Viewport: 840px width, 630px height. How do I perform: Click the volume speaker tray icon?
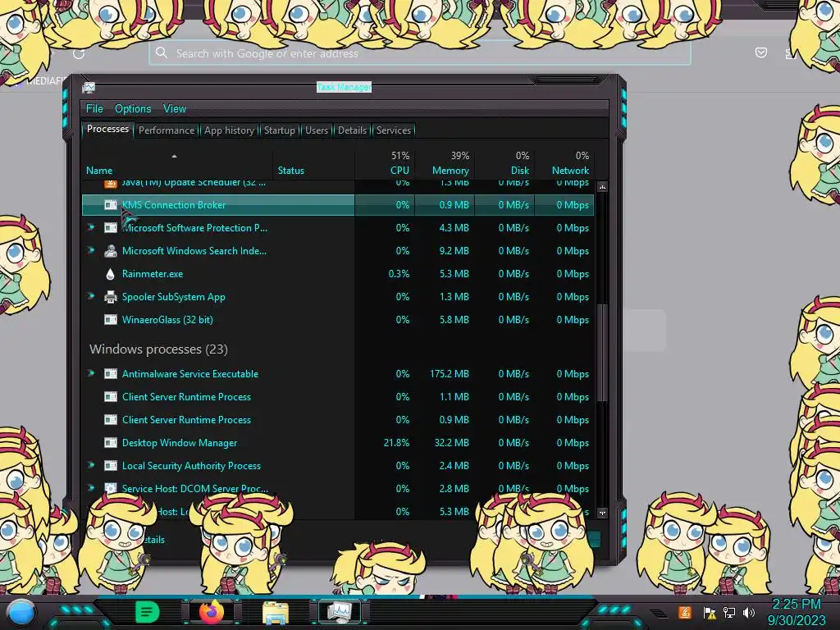(x=749, y=612)
